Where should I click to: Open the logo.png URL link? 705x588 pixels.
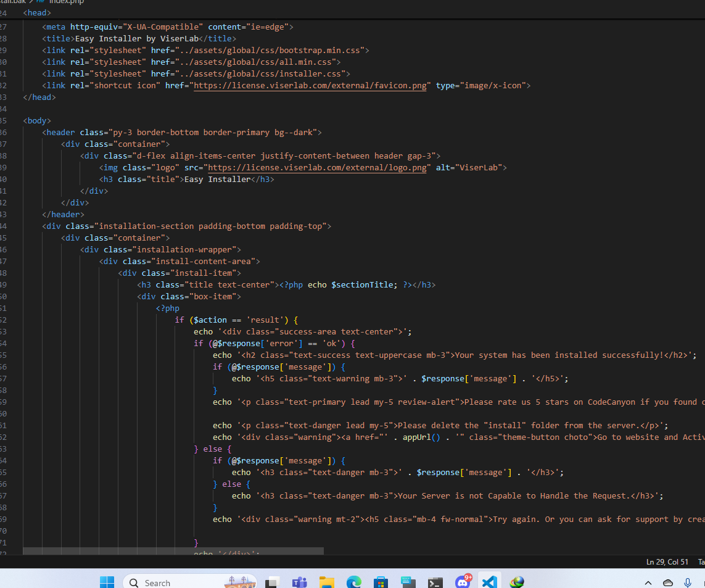click(317, 167)
